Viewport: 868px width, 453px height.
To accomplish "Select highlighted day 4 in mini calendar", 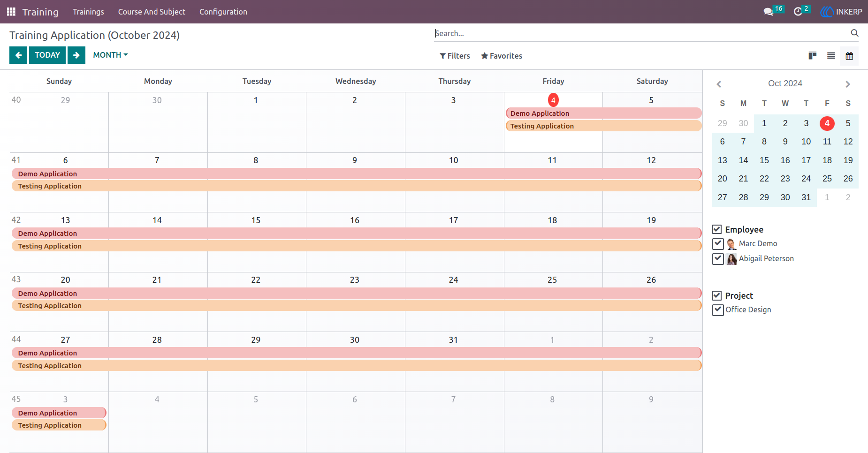I will 827,123.
